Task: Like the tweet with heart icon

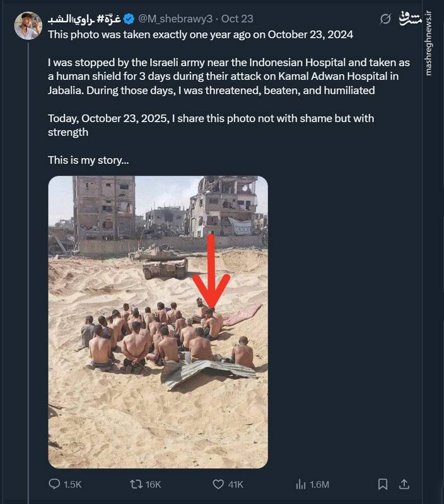Action: tap(218, 484)
